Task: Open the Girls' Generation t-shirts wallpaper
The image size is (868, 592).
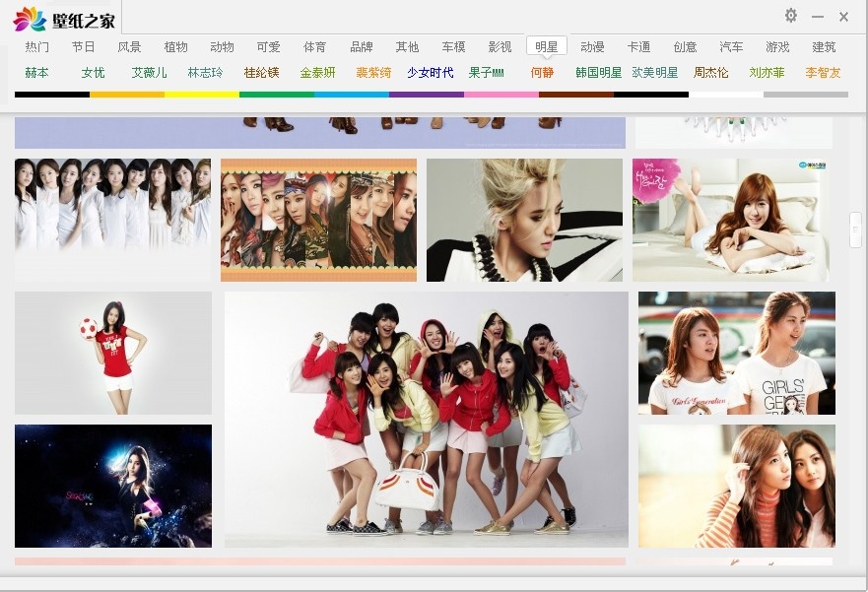Action: pyautogui.click(x=737, y=353)
